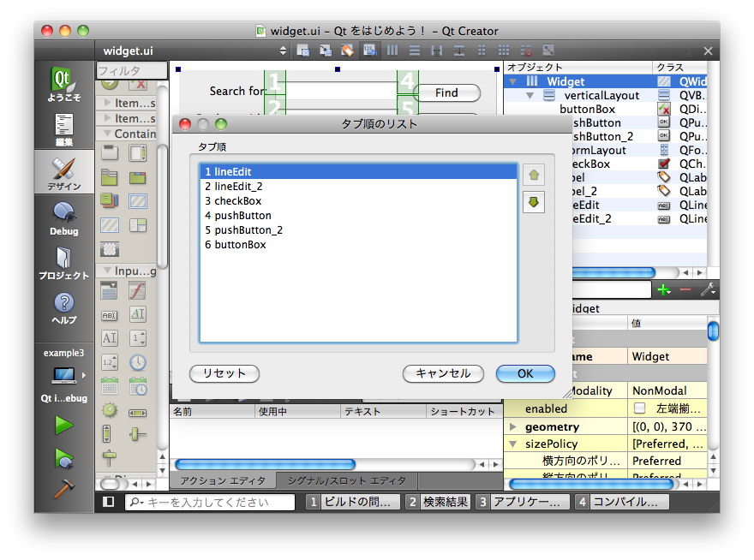Select checkBox in the tab order list
This screenshot has width=754, height=560.
click(233, 201)
